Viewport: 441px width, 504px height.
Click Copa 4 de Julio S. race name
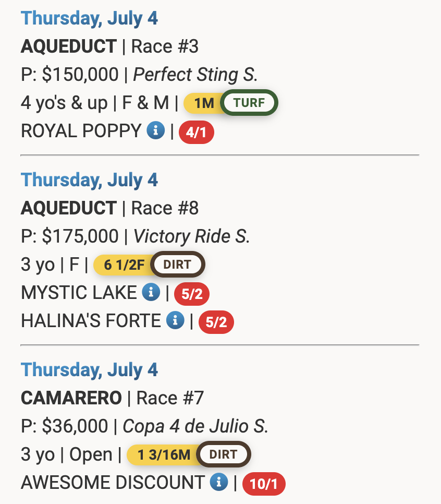195,426
